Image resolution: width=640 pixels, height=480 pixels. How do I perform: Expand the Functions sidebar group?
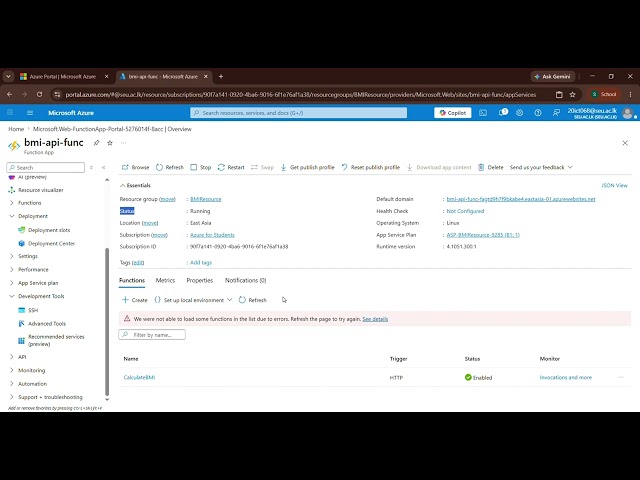tap(25, 203)
